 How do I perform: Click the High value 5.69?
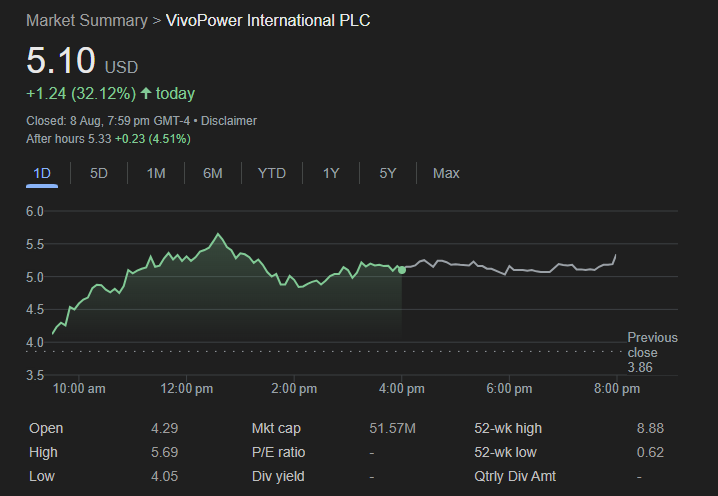pos(164,452)
